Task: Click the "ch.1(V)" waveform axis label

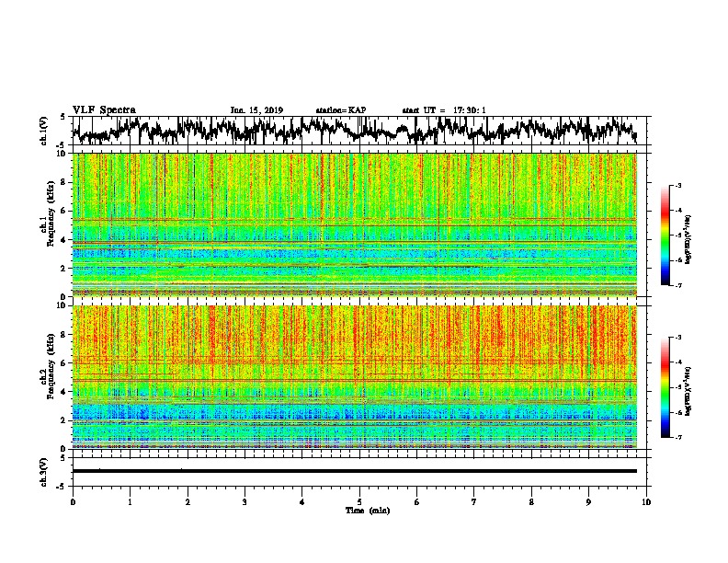Action: 44,131
